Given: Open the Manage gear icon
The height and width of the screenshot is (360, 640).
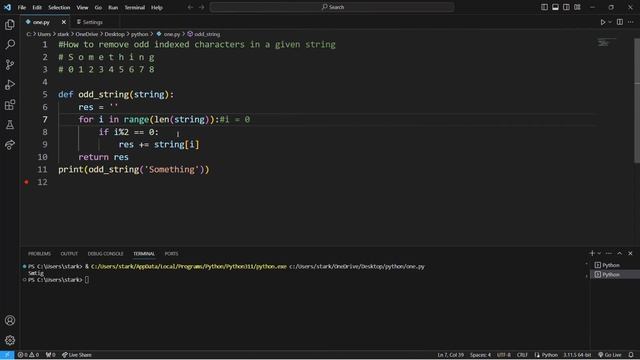Looking at the screenshot, I should pos(10,340).
